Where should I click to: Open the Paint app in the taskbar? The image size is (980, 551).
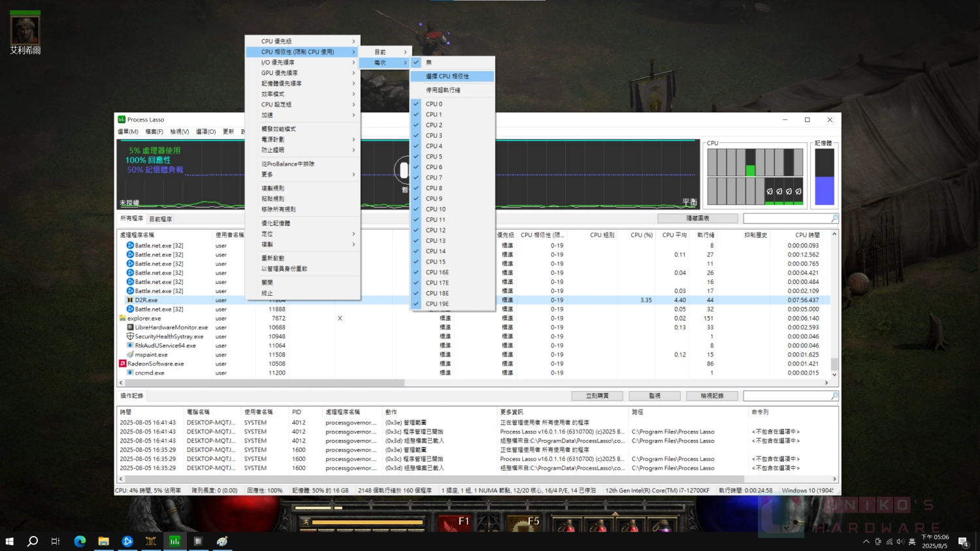click(x=222, y=541)
